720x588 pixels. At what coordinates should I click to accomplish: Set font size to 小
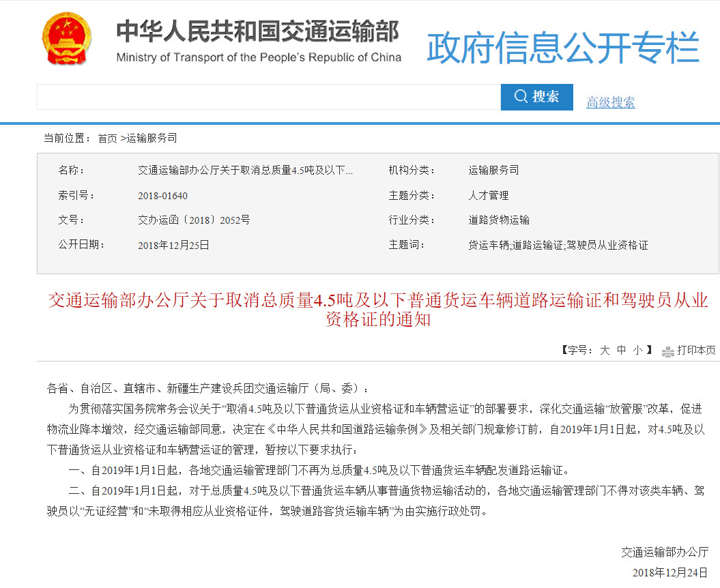pyautogui.click(x=638, y=350)
